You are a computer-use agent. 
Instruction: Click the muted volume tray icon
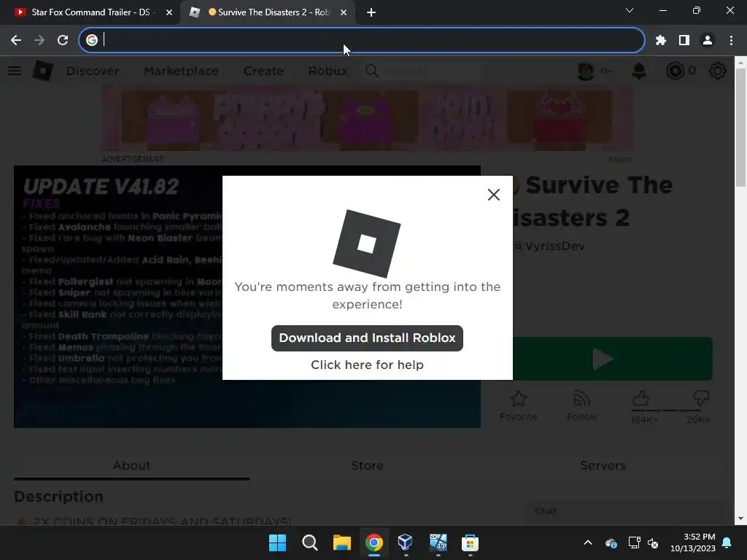point(653,542)
